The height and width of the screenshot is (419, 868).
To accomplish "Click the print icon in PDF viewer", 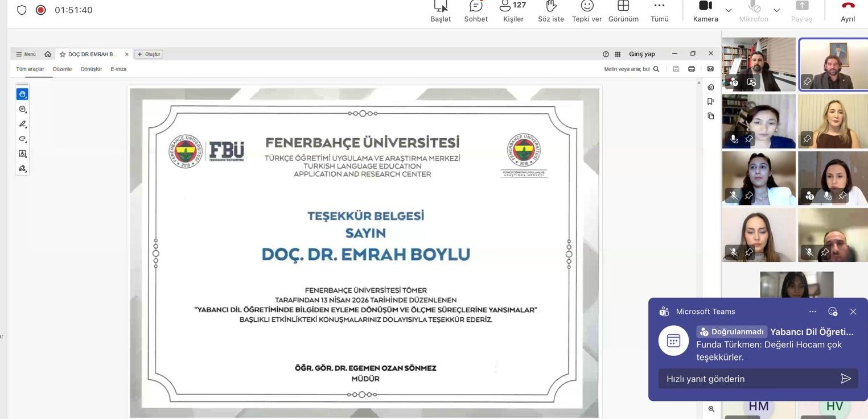I will [692, 69].
